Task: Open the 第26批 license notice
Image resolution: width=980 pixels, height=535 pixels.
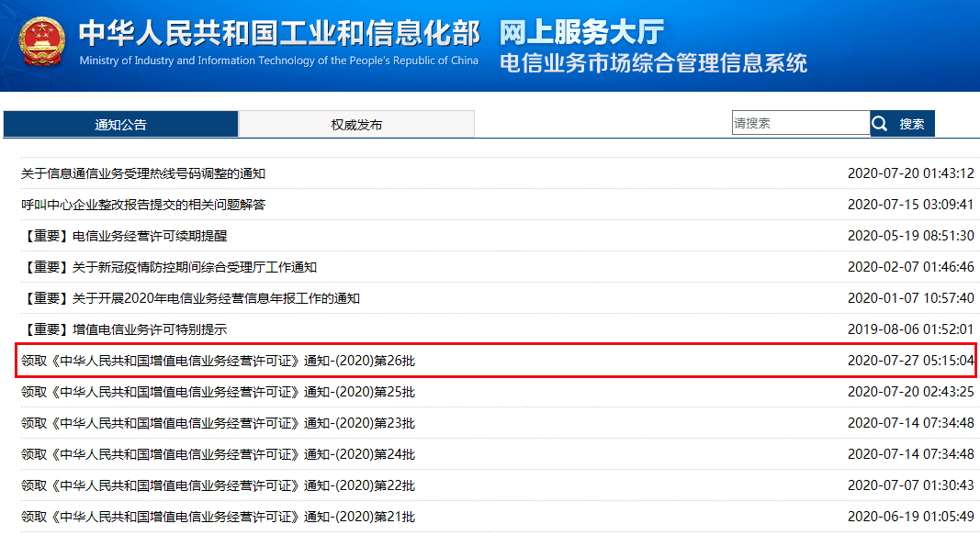Action: 218,361
